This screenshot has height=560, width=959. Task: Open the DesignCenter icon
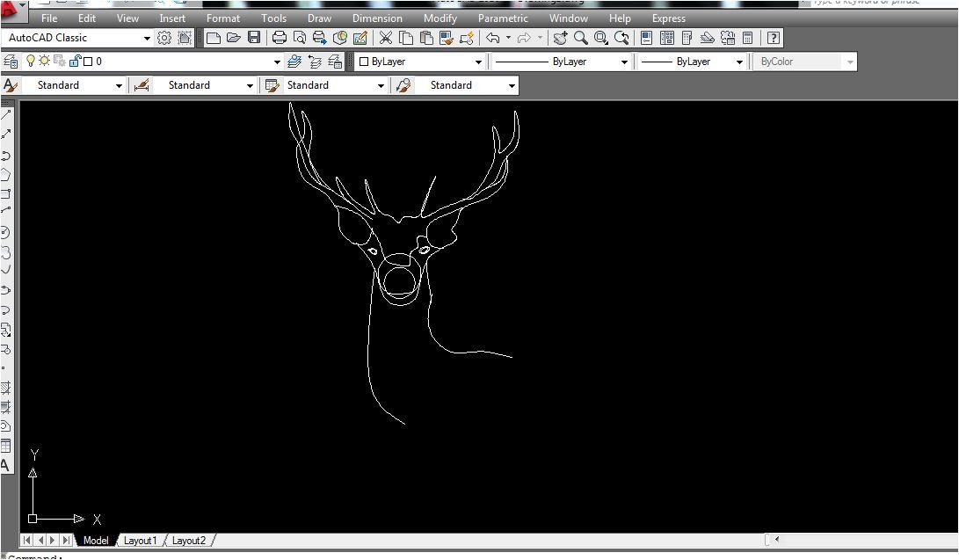[667, 38]
